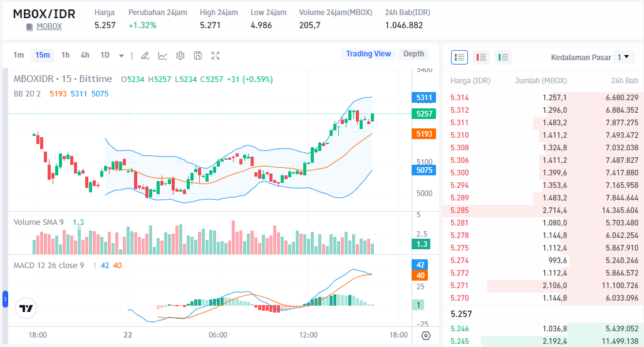
Task: Select sell order at price 5.278
Action: coord(543,236)
